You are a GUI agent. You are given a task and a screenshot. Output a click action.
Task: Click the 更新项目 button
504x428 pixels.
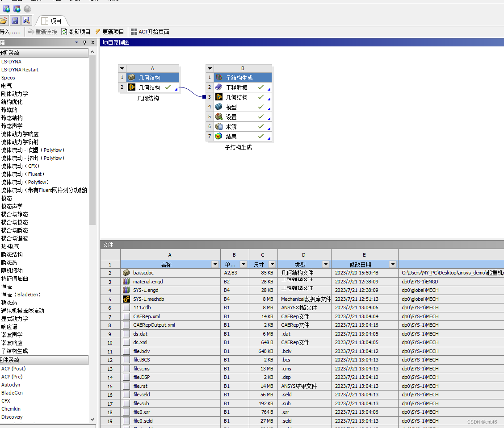coord(112,31)
